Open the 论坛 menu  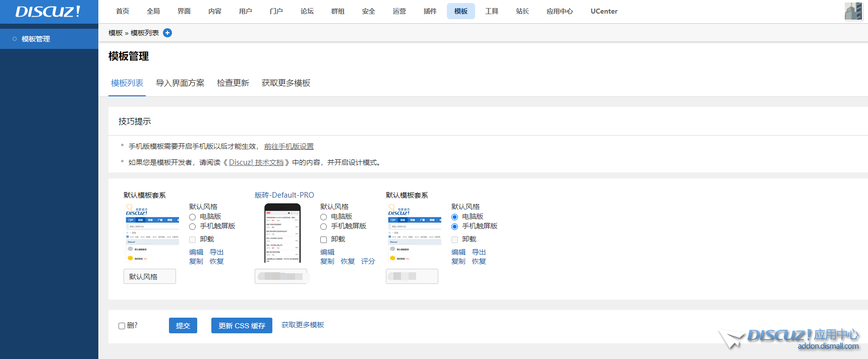(x=307, y=11)
